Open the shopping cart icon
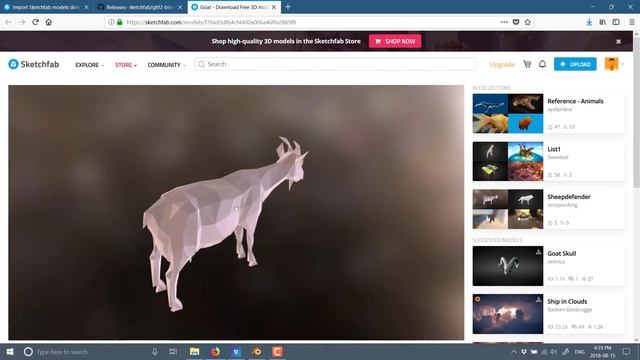The width and height of the screenshot is (640, 360). coord(527,64)
